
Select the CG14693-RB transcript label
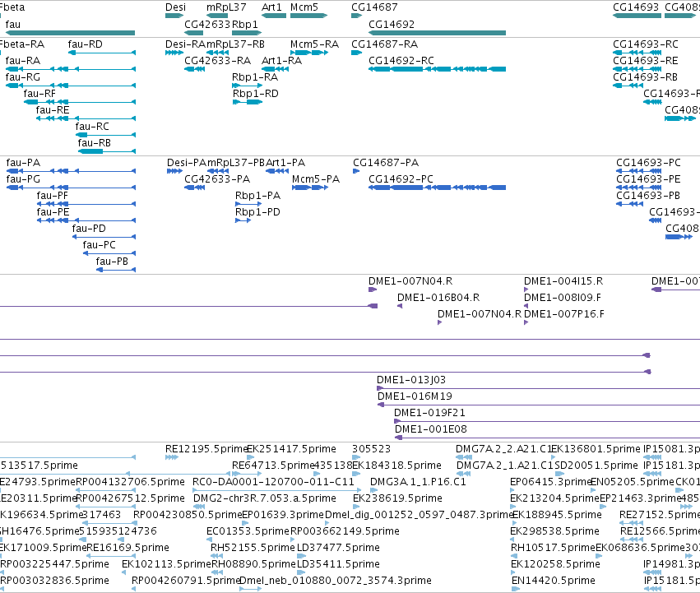coord(645,77)
